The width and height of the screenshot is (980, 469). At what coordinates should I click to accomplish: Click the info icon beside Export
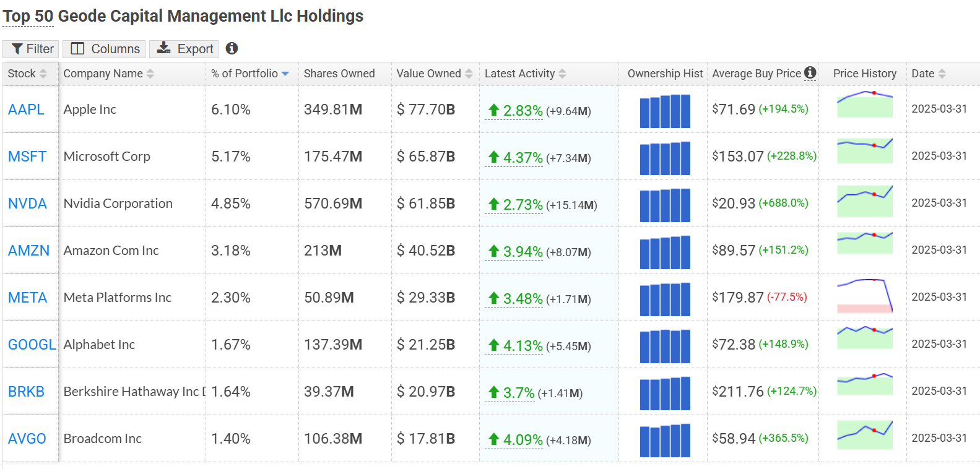pyautogui.click(x=232, y=48)
